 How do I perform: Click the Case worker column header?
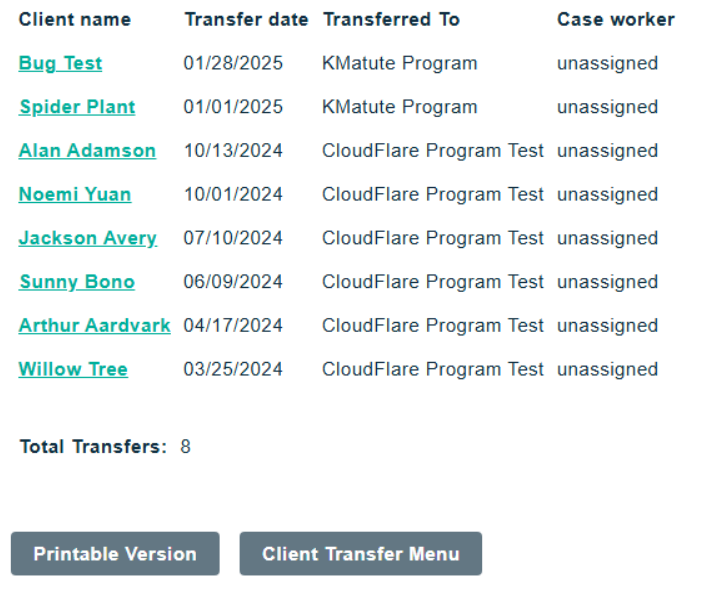(x=616, y=19)
